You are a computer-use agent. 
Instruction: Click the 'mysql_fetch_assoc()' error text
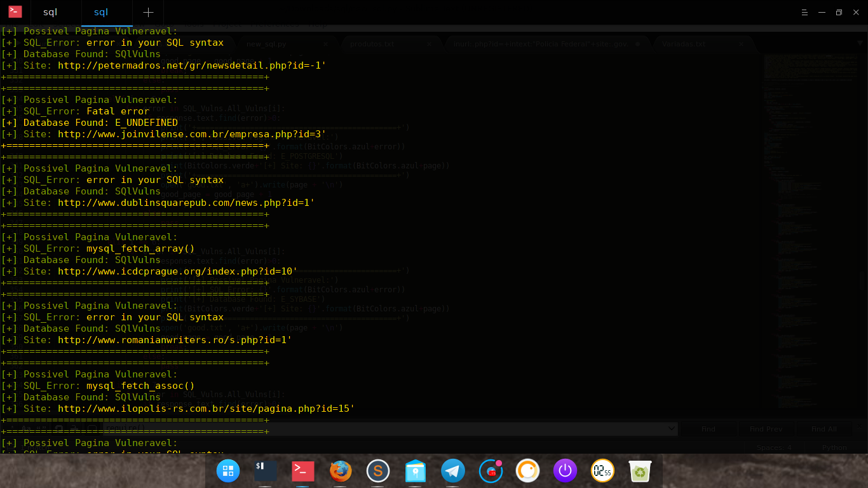[141, 386]
